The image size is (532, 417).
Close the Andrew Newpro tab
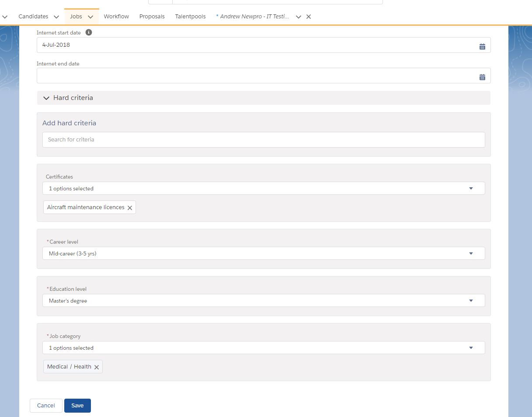pos(309,17)
